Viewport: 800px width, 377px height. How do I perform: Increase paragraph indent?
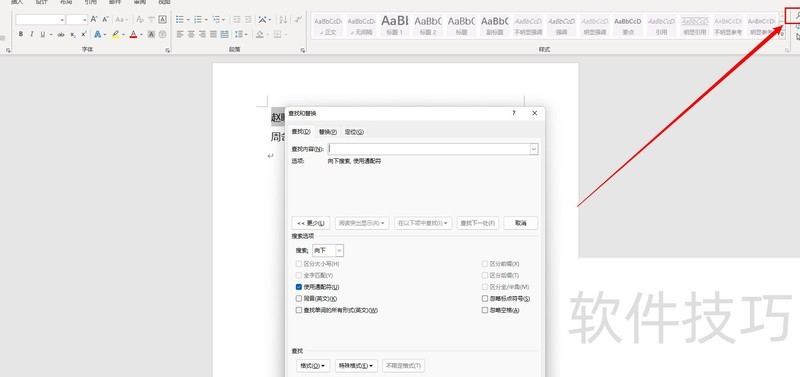(248, 19)
